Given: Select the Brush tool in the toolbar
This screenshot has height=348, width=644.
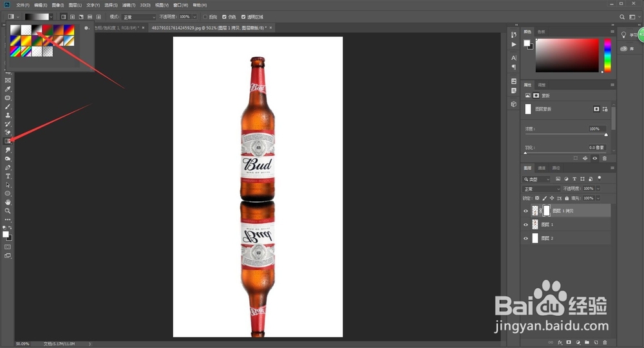Looking at the screenshot, I should (x=7, y=107).
